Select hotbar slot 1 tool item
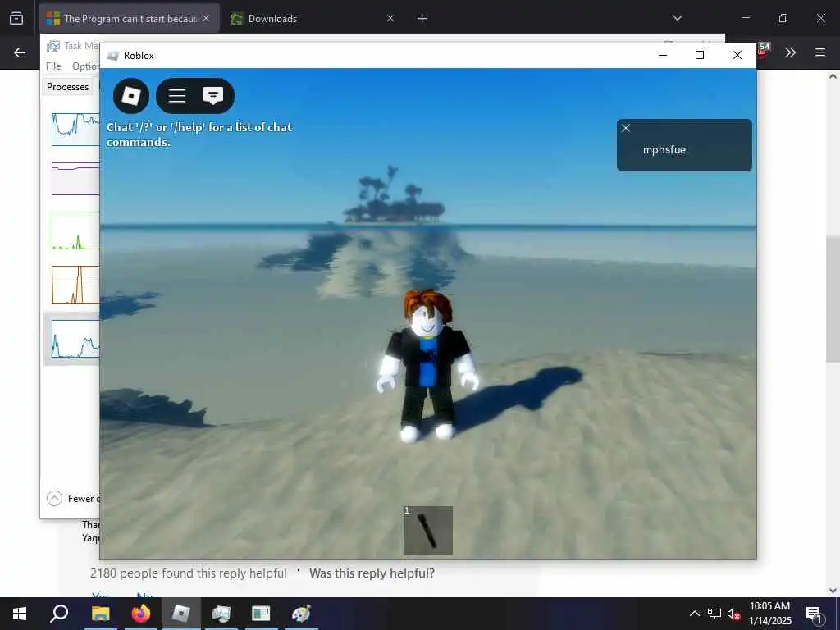Screen dimensions: 840x630 [428, 531]
